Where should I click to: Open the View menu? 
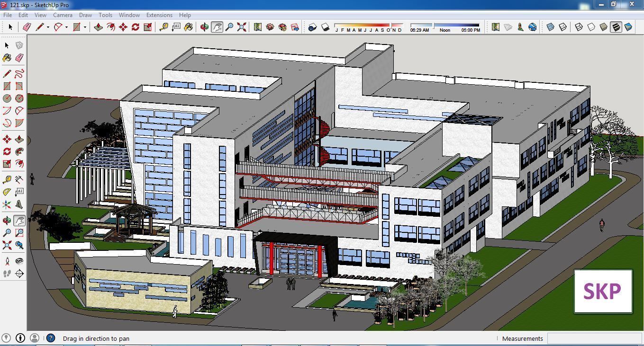coord(40,15)
